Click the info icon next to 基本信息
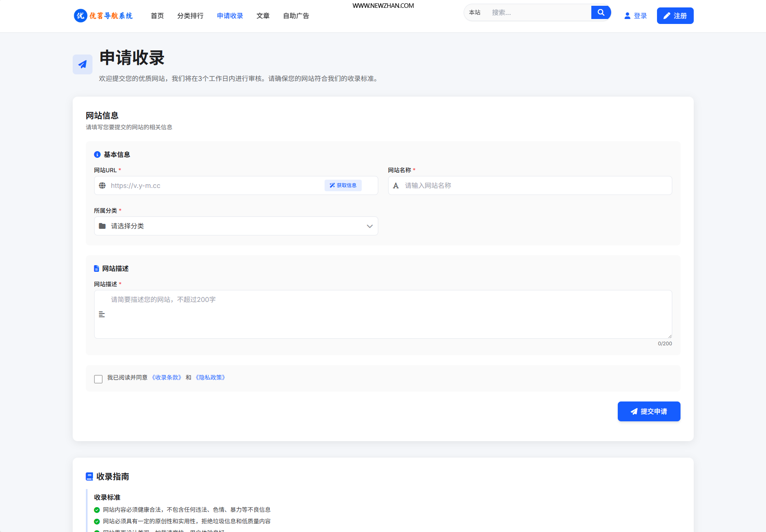The height and width of the screenshot is (532, 766). pyautogui.click(x=97, y=154)
